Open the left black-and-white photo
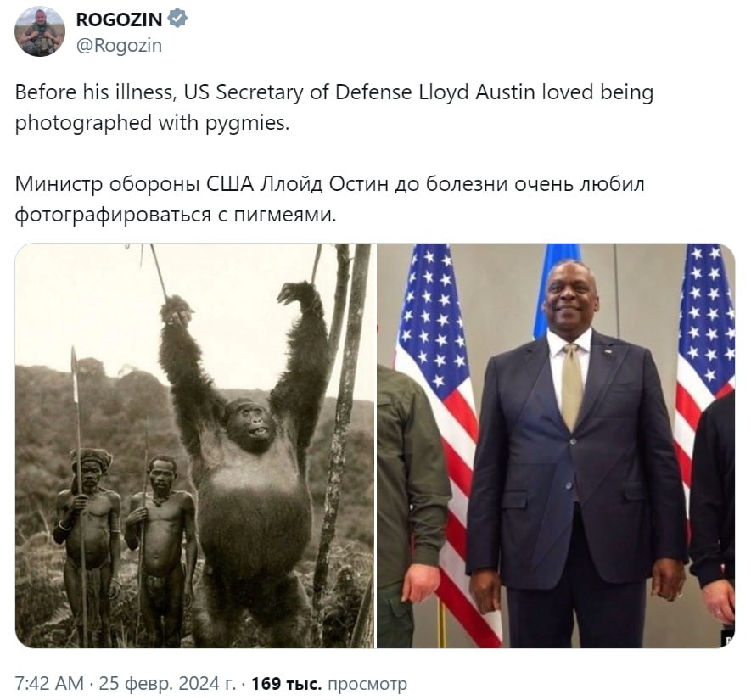Screen dimensions: 751x700 [194, 445]
